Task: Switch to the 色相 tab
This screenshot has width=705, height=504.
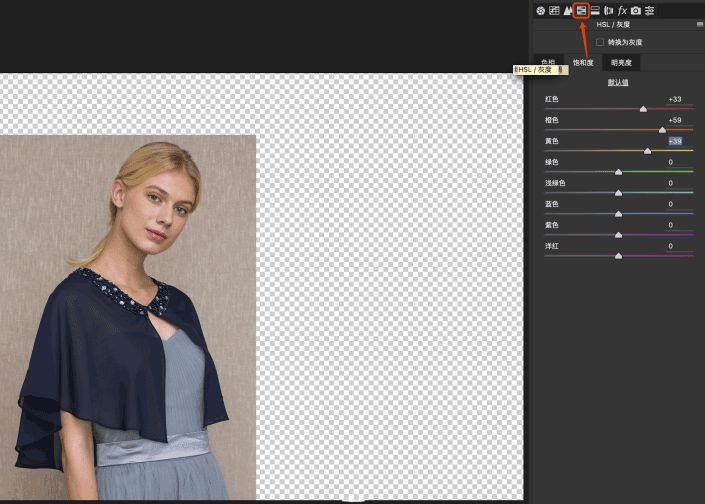Action: click(x=548, y=62)
